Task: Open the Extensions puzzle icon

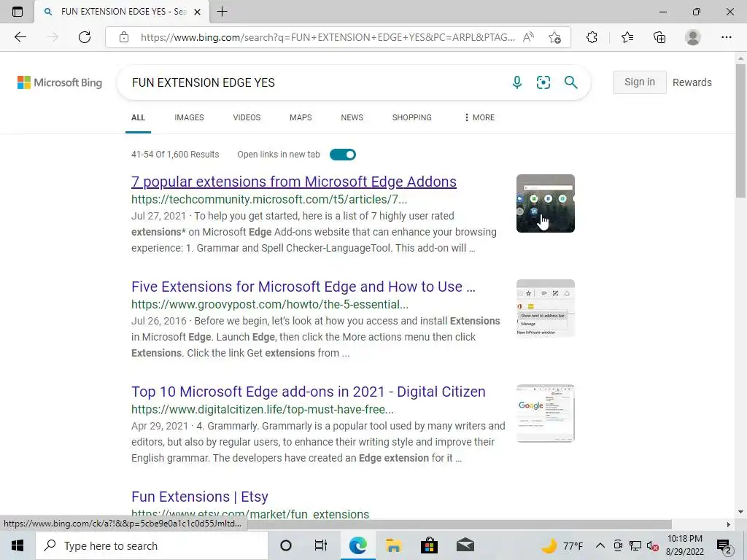Action: click(592, 37)
